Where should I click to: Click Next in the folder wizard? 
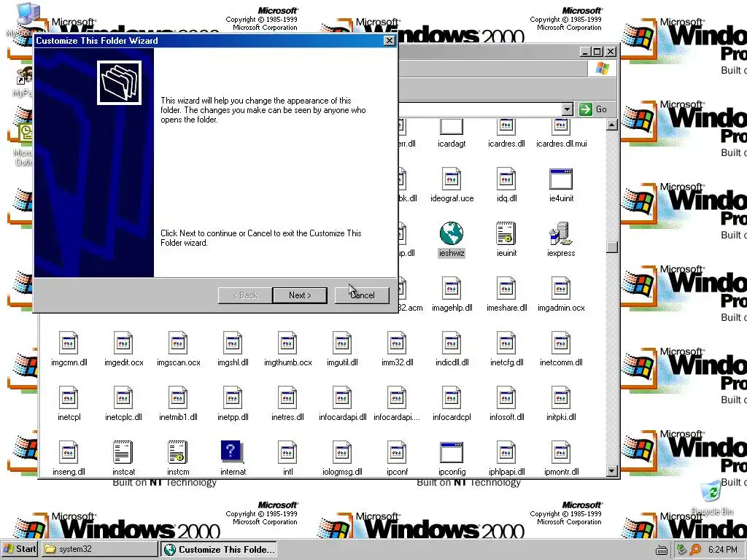coord(300,295)
